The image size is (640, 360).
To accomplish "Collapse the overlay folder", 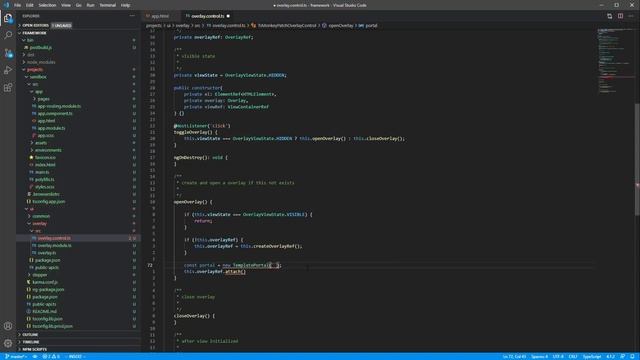I will point(39,223).
